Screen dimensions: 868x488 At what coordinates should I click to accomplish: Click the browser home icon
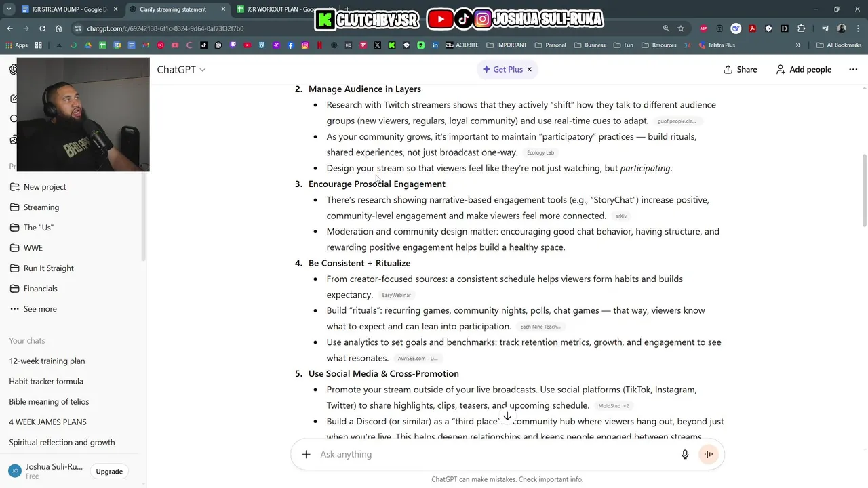pyautogui.click(x=58, y=28)
